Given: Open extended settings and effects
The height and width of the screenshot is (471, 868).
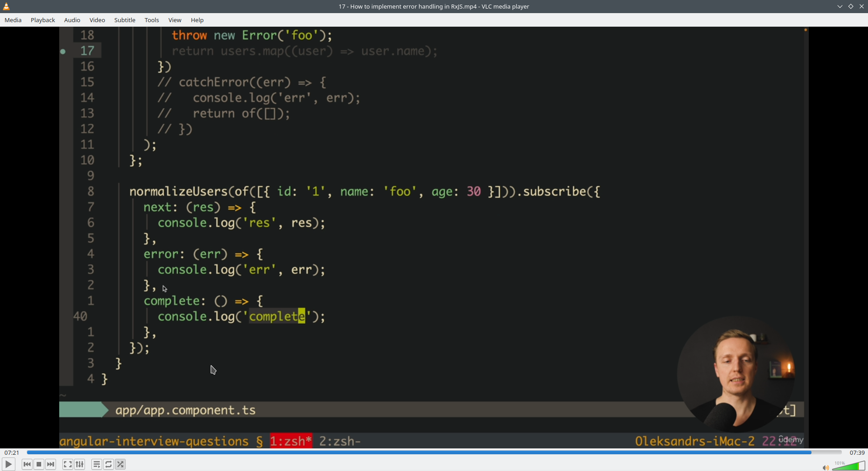Looking at the screenshot, I should pyautogui.click(x=80, y=464).
